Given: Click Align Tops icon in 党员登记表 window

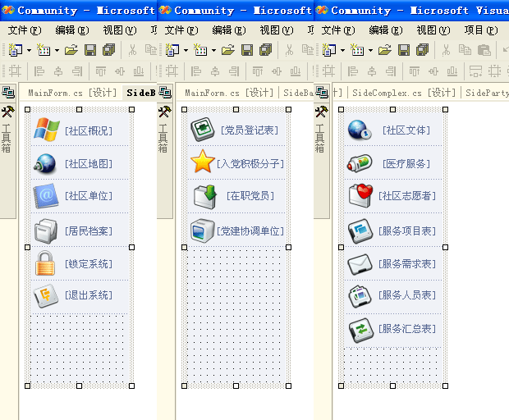Looking at the screenshot, I should coord(258,71).
